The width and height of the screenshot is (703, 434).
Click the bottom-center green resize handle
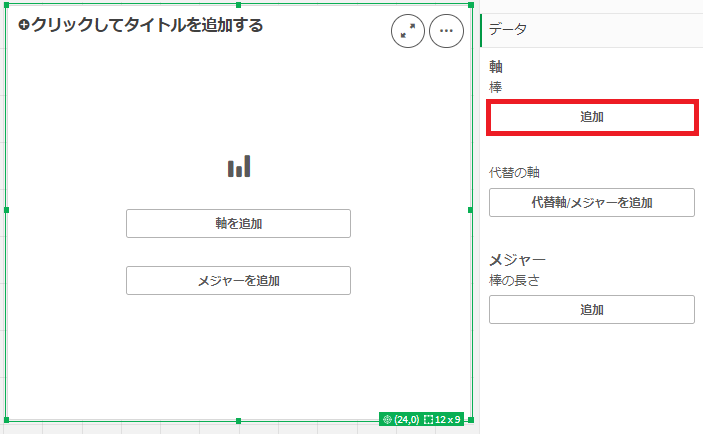click(238, 420)
